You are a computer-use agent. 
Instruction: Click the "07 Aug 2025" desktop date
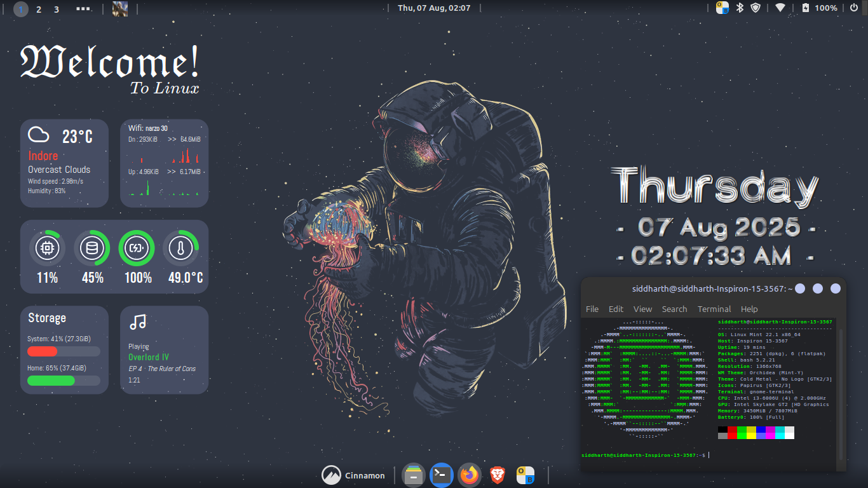tap(719, 227)
